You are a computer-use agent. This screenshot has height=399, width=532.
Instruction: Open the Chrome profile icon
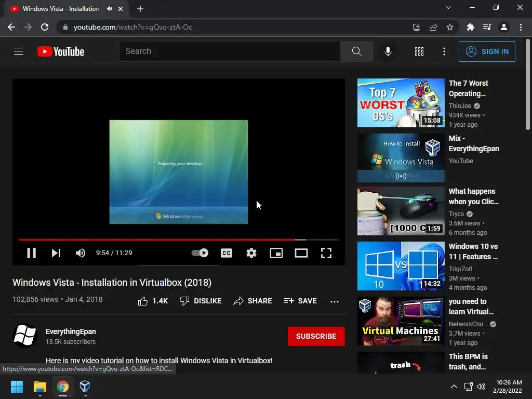pos(504,27)
